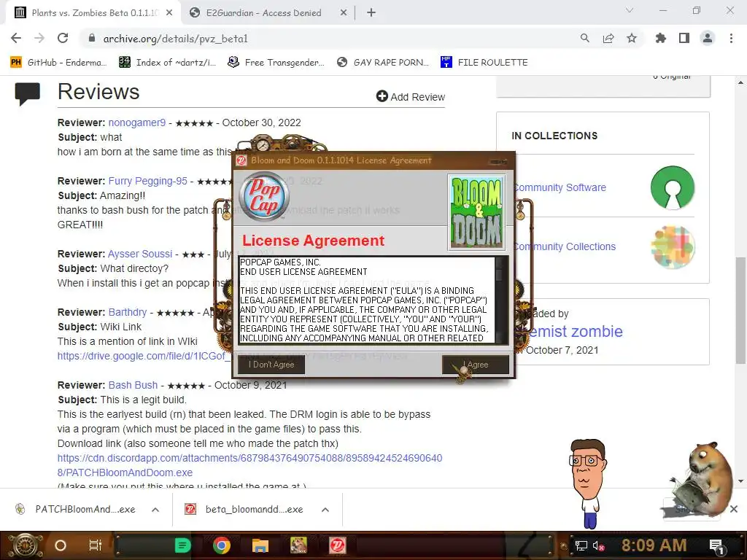
Task: Open the Chrome three-dot menu
Action: (731, 38)
